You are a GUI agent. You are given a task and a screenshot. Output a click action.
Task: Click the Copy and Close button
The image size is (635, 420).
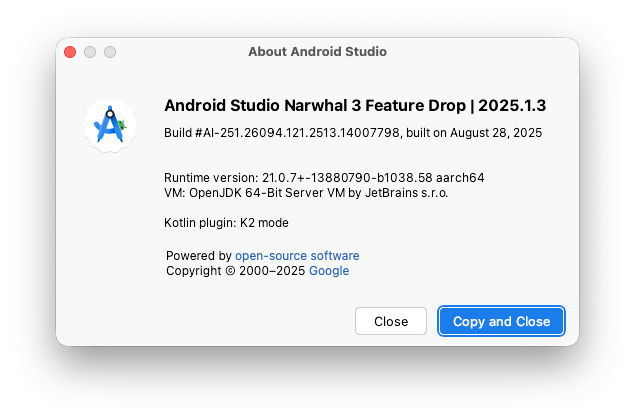(501, 321)
